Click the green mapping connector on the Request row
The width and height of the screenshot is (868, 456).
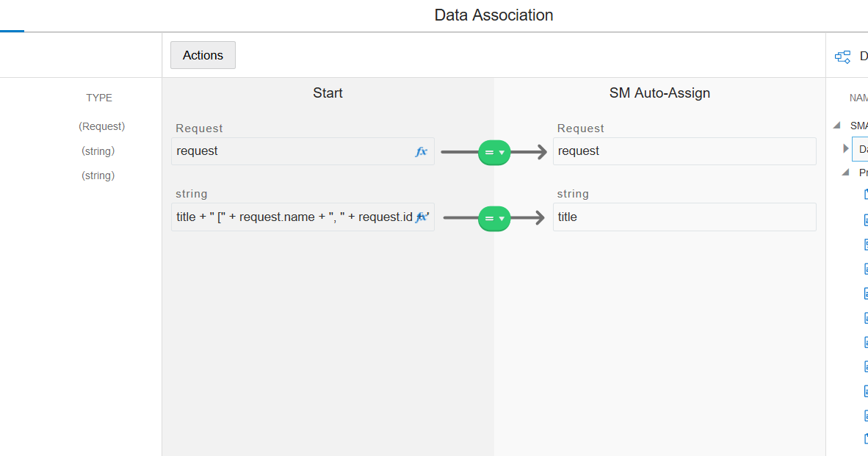tap(490, 152)
